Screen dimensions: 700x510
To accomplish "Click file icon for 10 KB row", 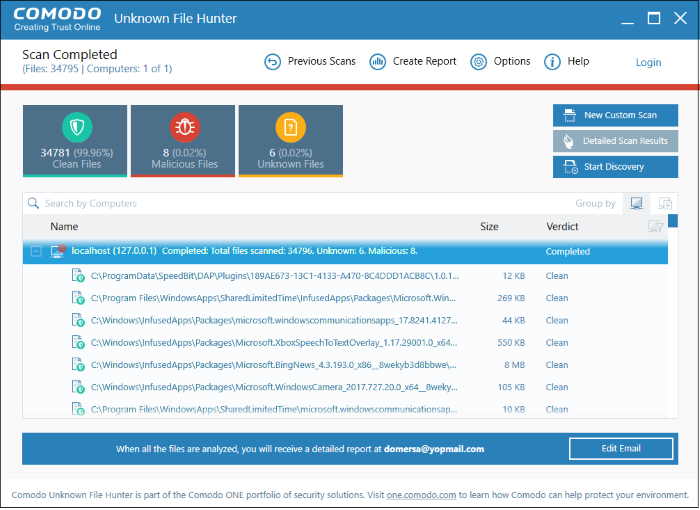I will point(78,409).
